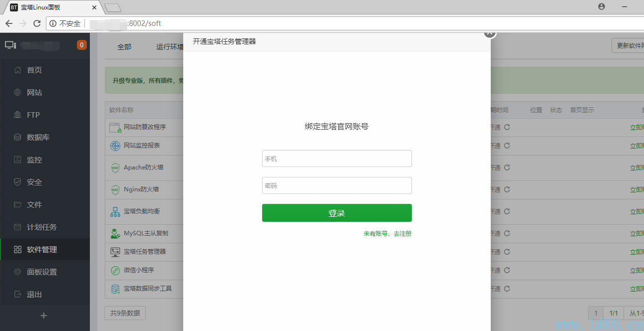Open the 网站 globe icon in sidebar

(x=17, y=92)
